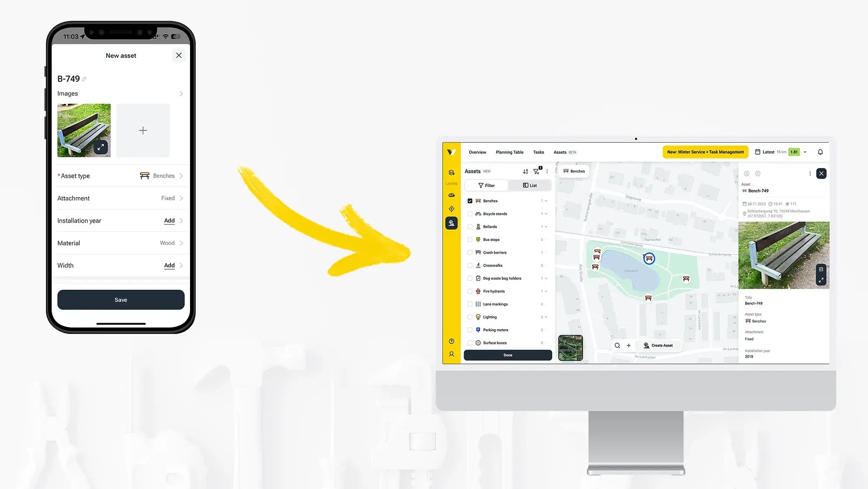Switch to the Planning Table tab
Viewport: 868px width, 489px height.
pos(510,152)
